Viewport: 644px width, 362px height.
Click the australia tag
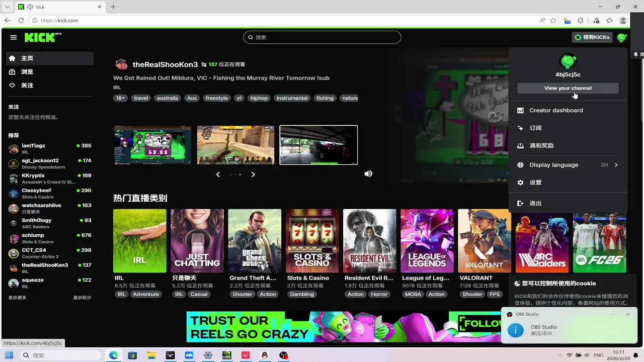click(x=168, y=98)
